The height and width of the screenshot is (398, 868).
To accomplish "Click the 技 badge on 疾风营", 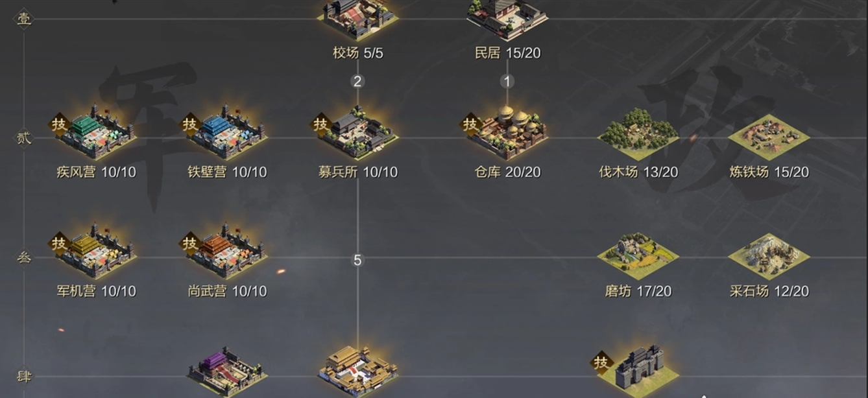I will click(x=59, y=124).
